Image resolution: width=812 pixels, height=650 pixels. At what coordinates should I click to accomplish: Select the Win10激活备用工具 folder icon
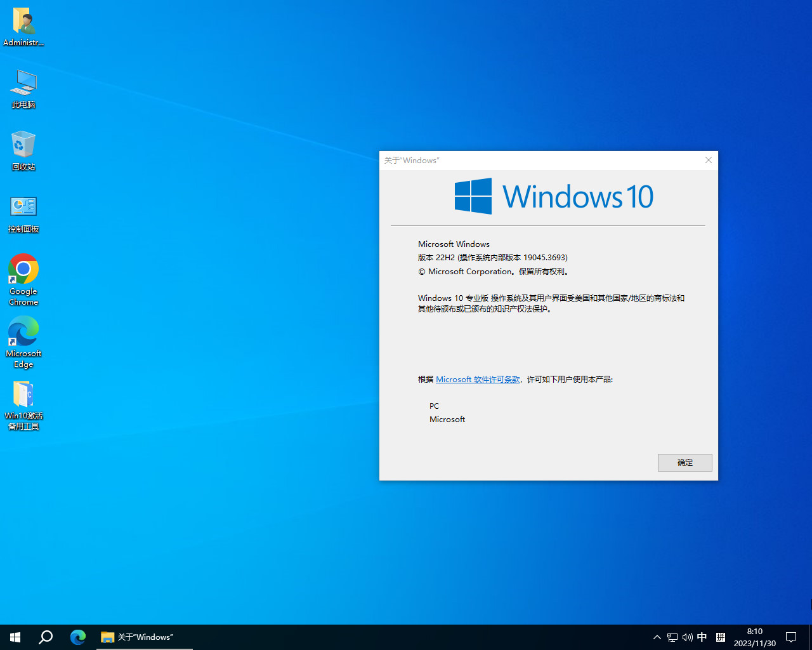point(23,404)
